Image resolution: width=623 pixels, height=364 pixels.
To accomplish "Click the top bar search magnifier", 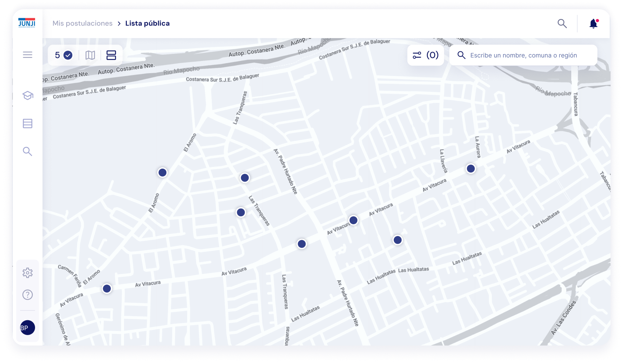I will pyautogui.click(x=562, y=24).
